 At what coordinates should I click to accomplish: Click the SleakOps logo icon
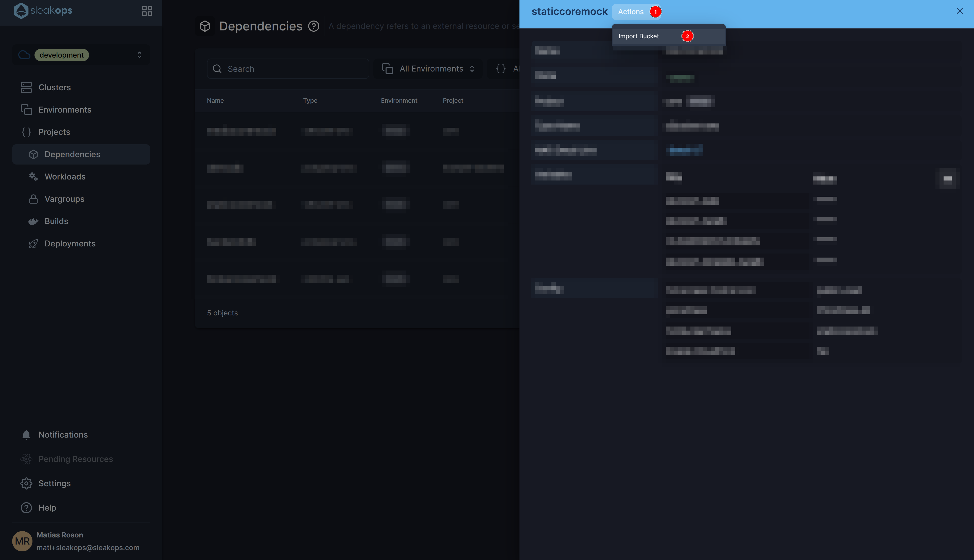(21, 11)
